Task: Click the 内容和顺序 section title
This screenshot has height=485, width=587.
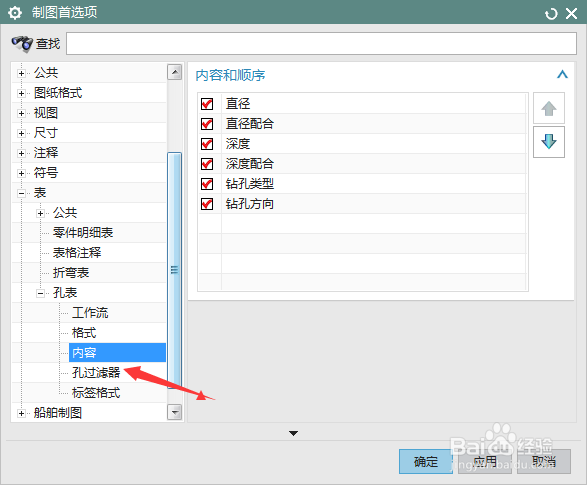Action: [x=230, y=75]
